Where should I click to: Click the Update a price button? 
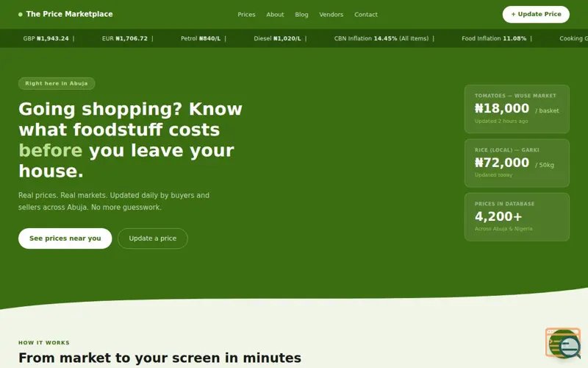click(x=153, y=238)
